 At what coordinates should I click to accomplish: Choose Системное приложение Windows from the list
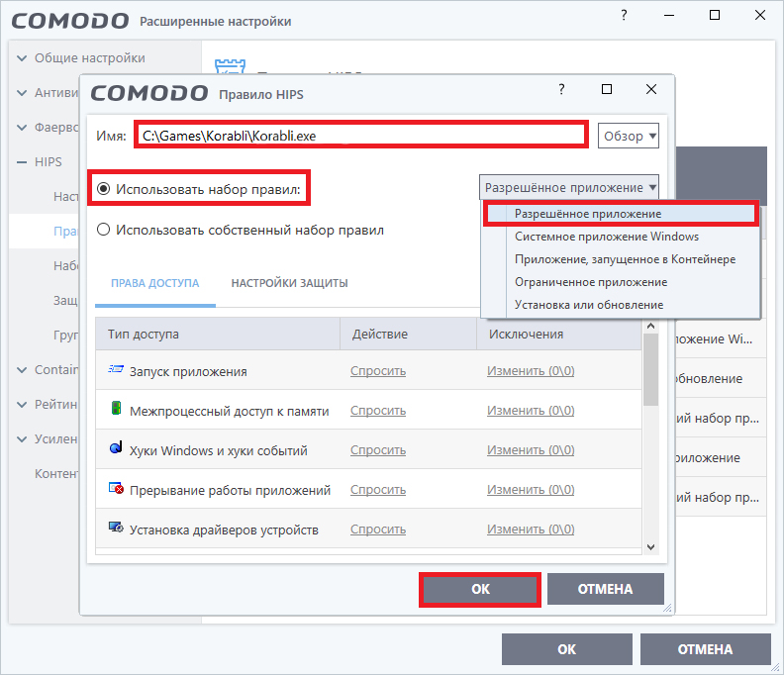point(621,237)
